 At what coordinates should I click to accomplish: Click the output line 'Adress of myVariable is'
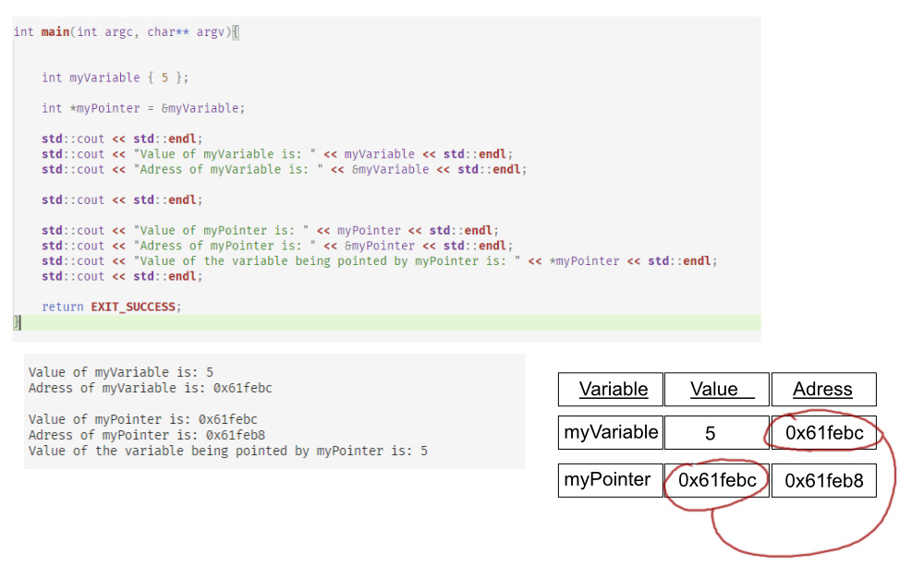pos(150,389)
